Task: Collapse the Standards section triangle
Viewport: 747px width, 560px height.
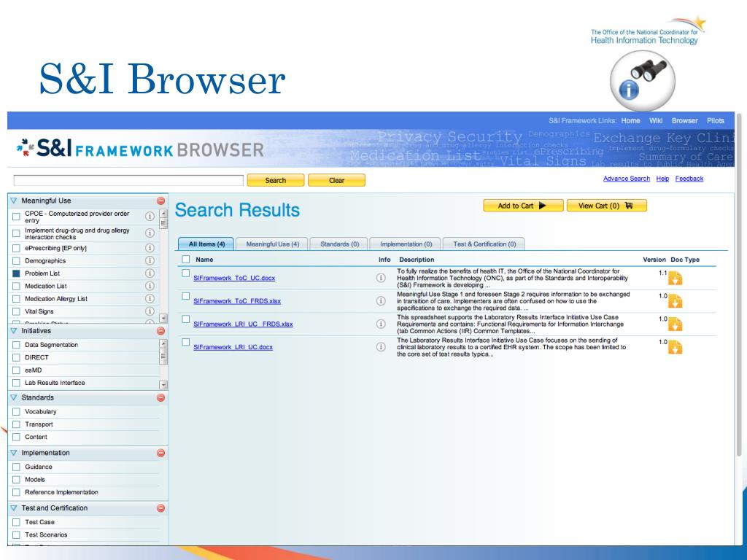Action: [x=13, y=397]
